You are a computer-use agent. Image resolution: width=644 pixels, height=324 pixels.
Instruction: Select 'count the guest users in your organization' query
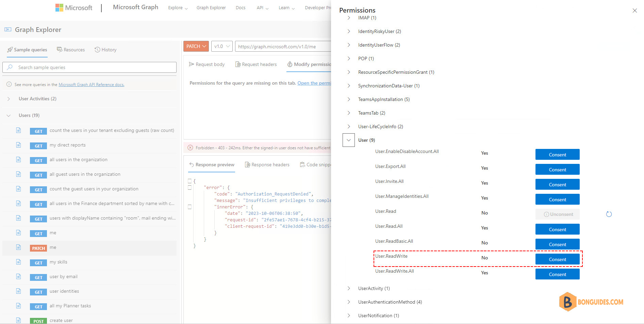click(94, 189)
